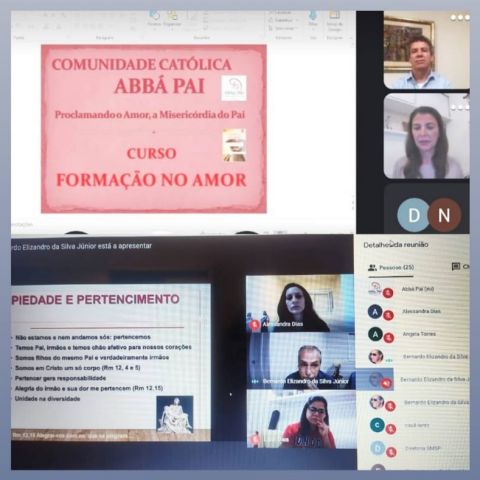Click the 'está a apresentar' presenter banner
Viewport: 480px width, 480px height.
pyautogui.click(x=82, y=247)
